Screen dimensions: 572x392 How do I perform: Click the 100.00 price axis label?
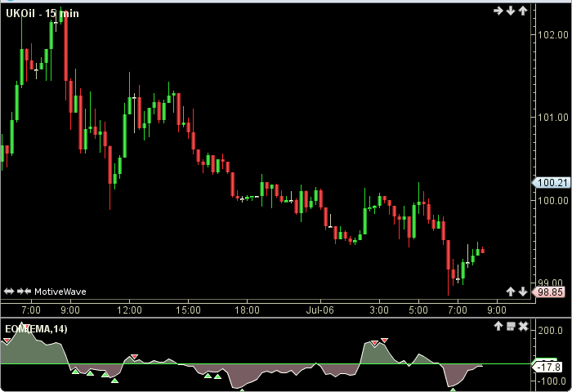(x=553, y=201)
